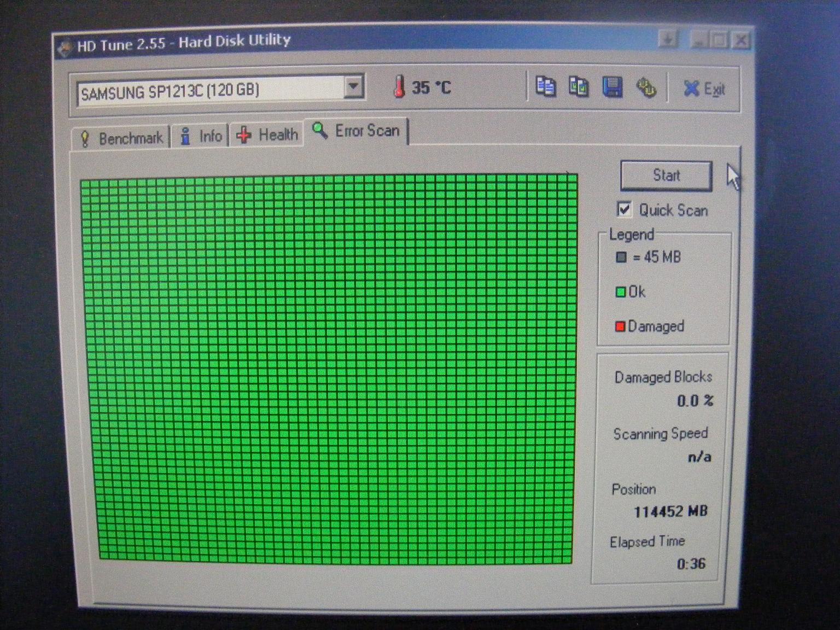Click the copy screenshot to clipboard icon
This screenshot has width=840, height=630.
(579, 87)
